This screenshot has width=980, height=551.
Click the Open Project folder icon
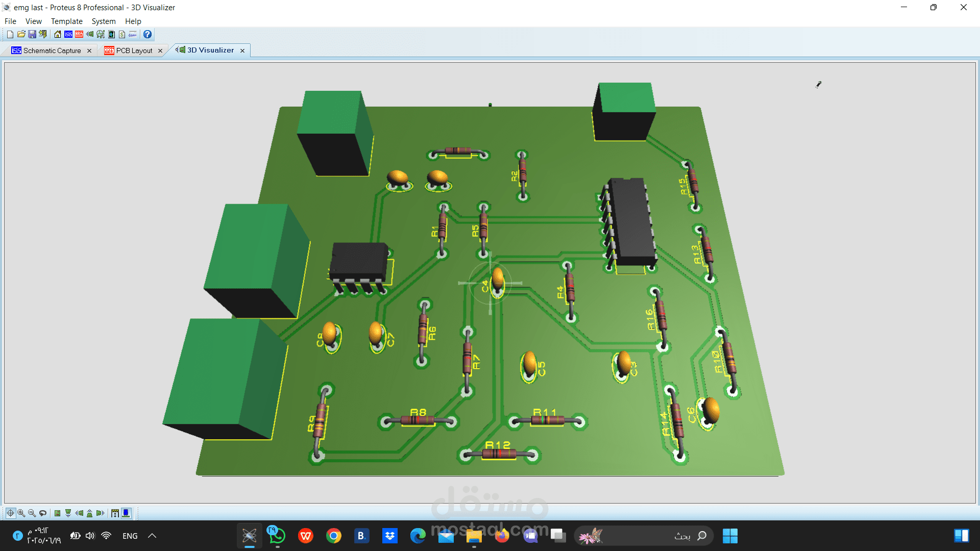pos(21,34)
